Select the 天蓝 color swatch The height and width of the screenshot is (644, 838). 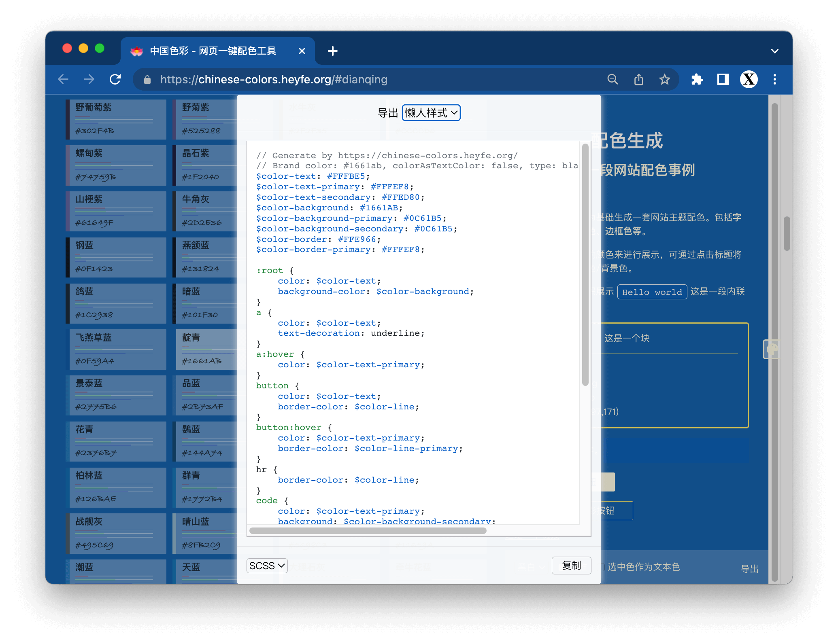(205, 572)
